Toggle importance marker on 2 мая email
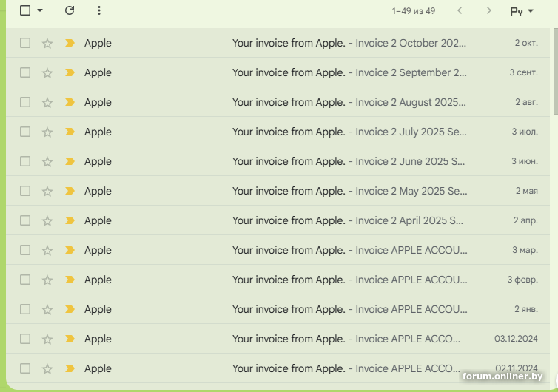 (70, 191)
